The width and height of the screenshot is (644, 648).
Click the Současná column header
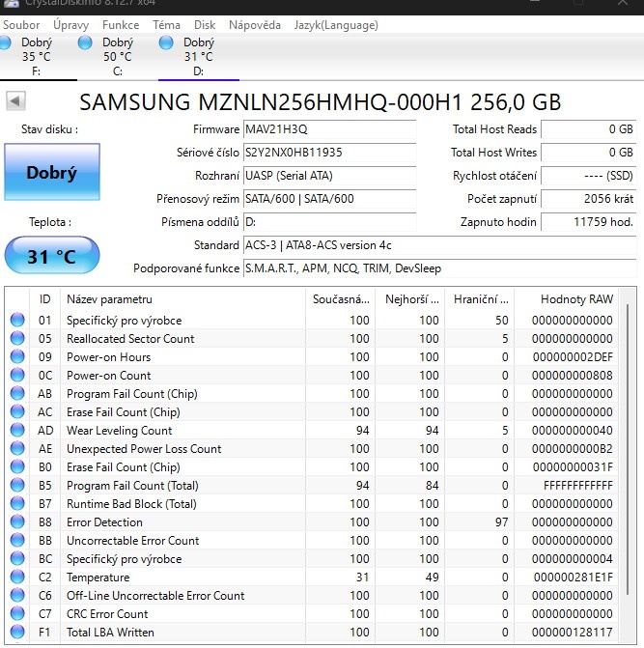pos(341,298)
